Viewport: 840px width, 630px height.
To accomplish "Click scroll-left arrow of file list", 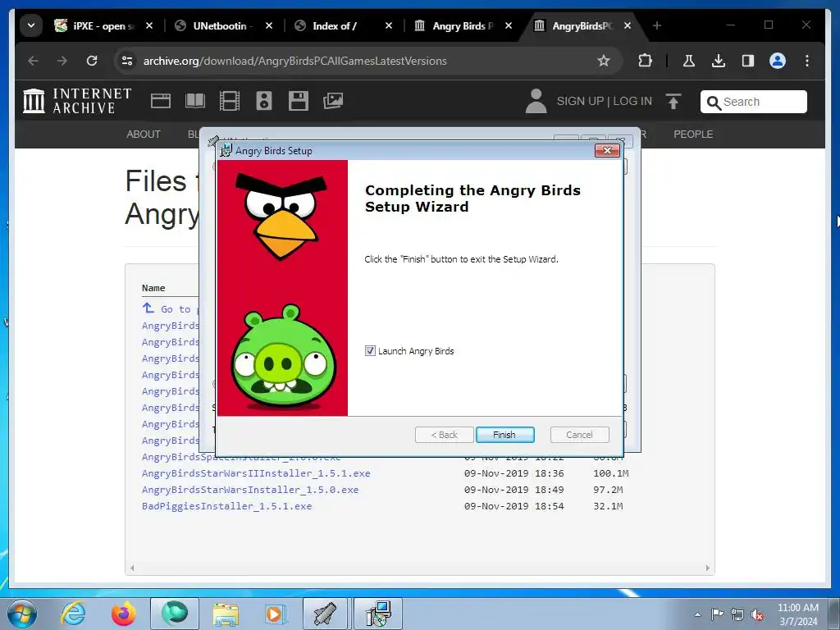I will pyautogui.click(x=132, y=568).
